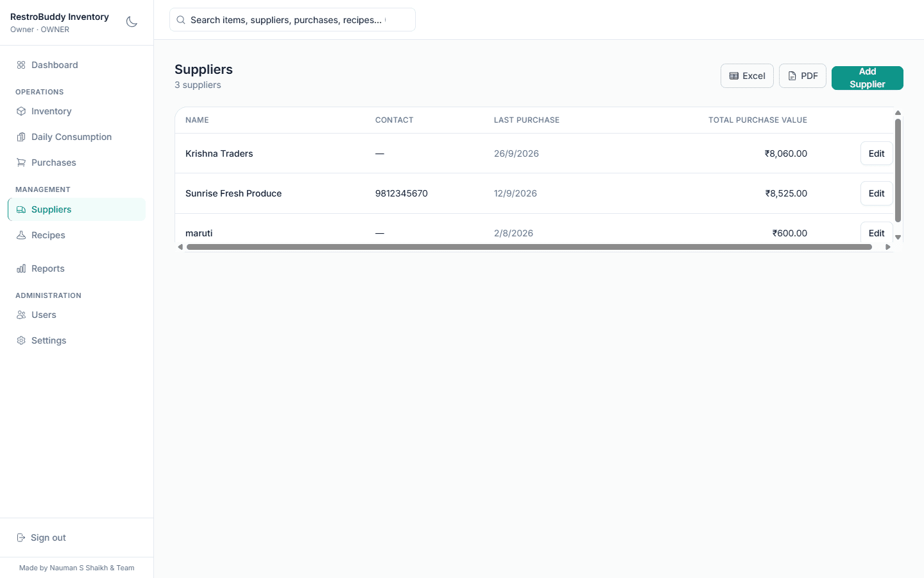
Task: Click the Daily Consumption clipboard icon
Action: [21, 137]
